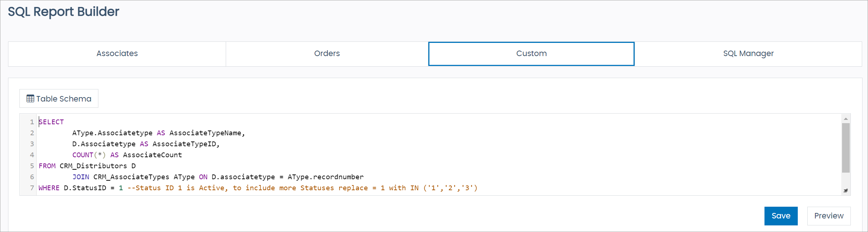
Task: Click line number 5 in the gutter
Action: (32, 166)
